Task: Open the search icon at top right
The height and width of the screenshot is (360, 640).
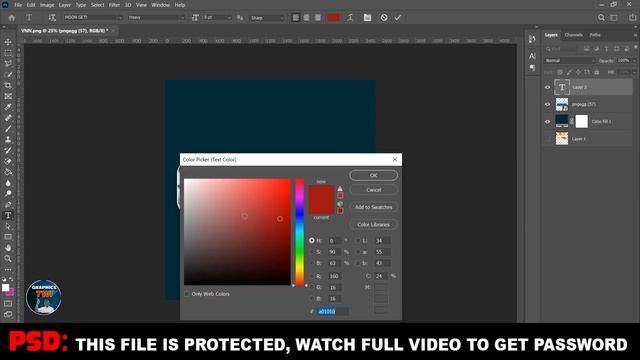Action: [601, 18]
